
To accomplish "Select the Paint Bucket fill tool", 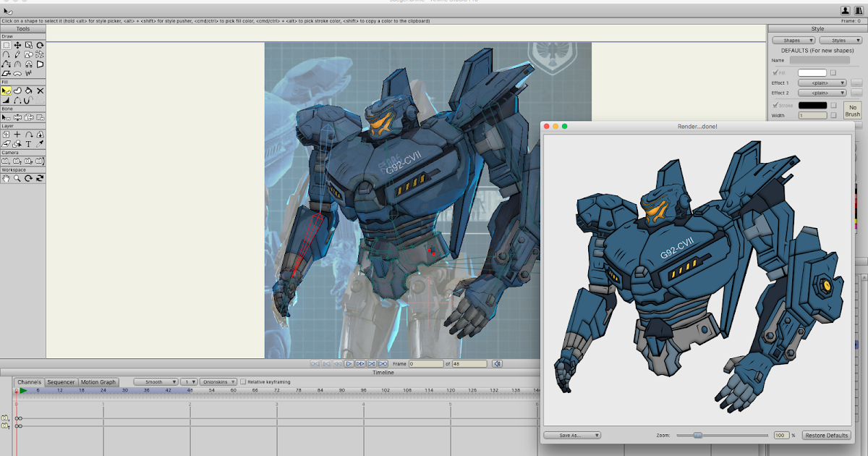I will [27, 89].
